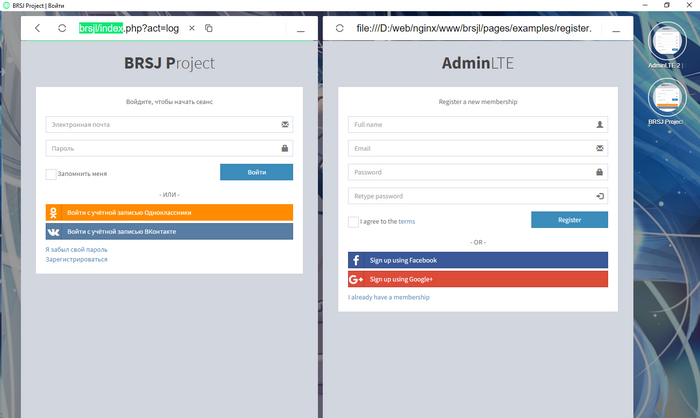
Task: Click the BRSJ Project heading
Action: tap(169, 63)
